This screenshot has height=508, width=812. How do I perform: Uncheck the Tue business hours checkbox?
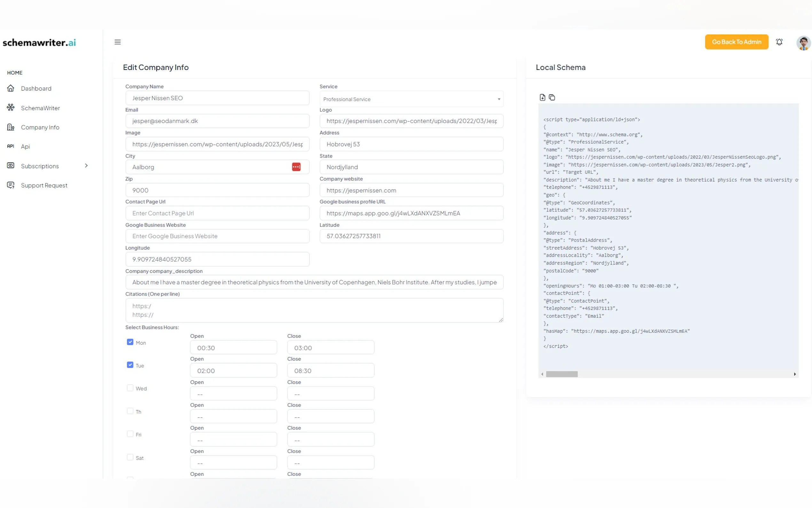tap(130, 365)
